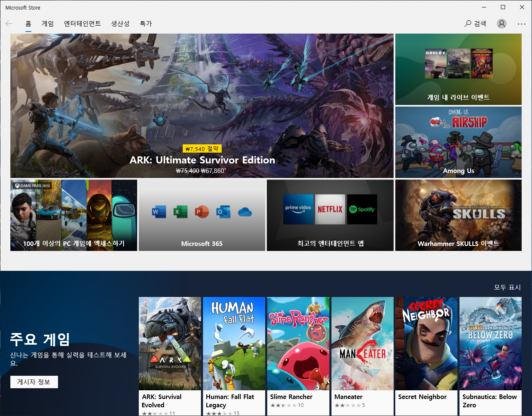Screen dimensions: 532x416
Task: Open the 최고의 엔터테인먼트 앱 tile
Action: pyautogui.click(x=330, y=215)
